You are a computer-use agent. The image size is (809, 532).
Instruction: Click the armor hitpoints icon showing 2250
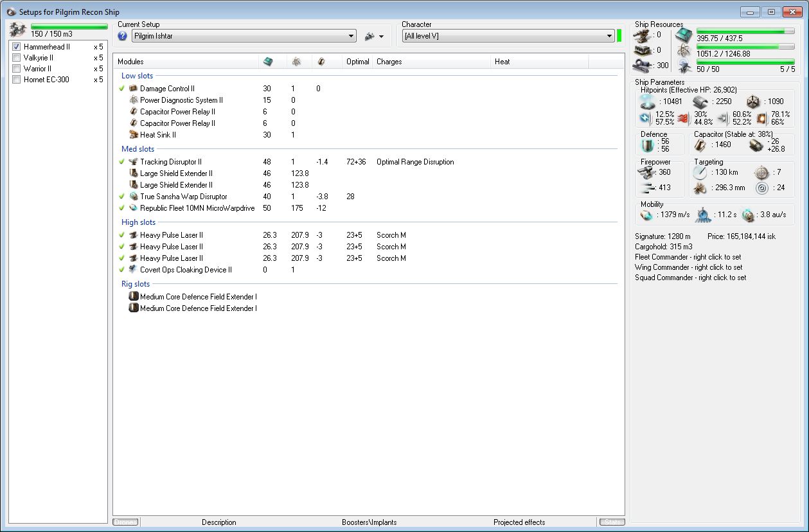point(701,102)
